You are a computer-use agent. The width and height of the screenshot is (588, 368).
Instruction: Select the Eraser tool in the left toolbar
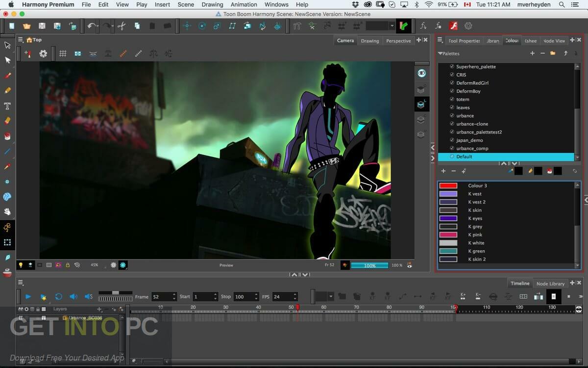pyautogui.click(x=7, y=121)
